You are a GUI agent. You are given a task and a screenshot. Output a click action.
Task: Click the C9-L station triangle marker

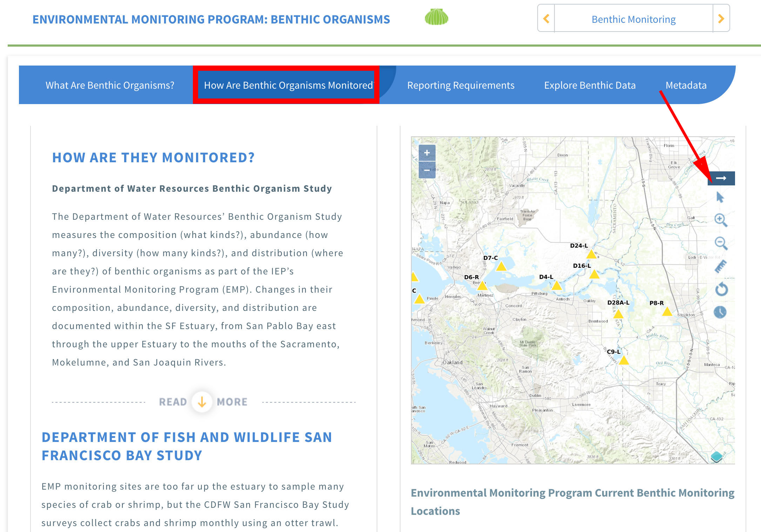pyautogui.click(x=624, y=360)
